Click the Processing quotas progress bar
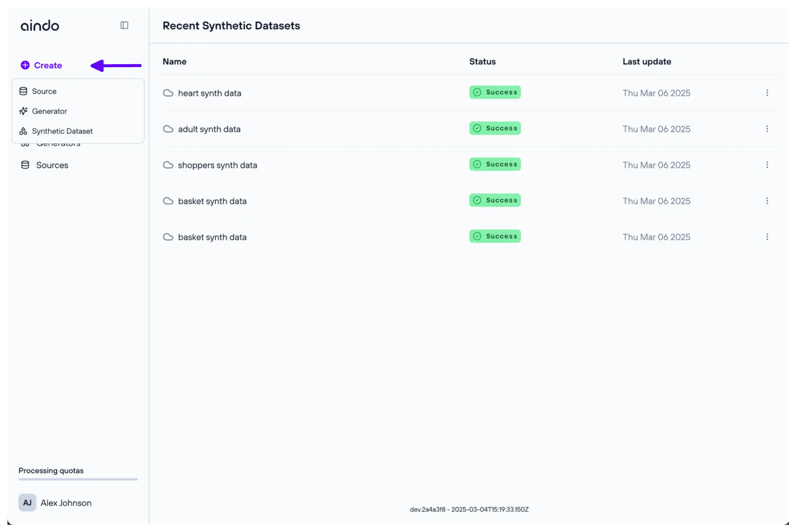The image size is (796, 532). pyautogui.click(x=78, y=479)
